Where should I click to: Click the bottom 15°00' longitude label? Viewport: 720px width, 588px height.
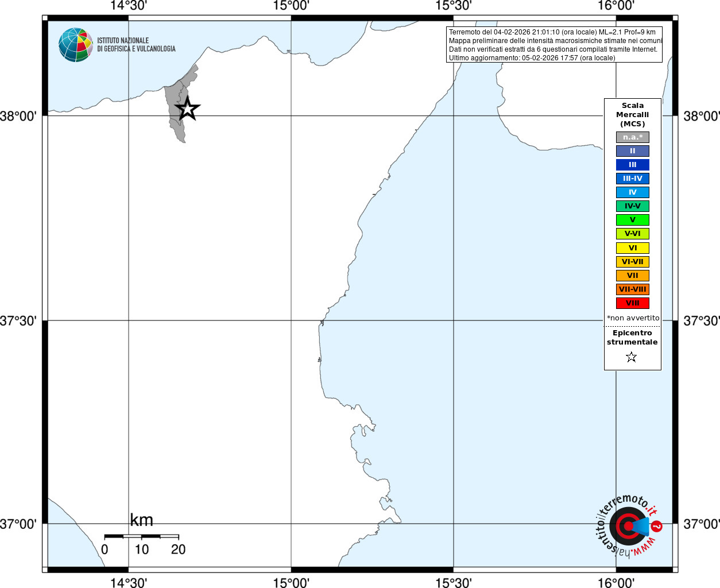(291, 583)
